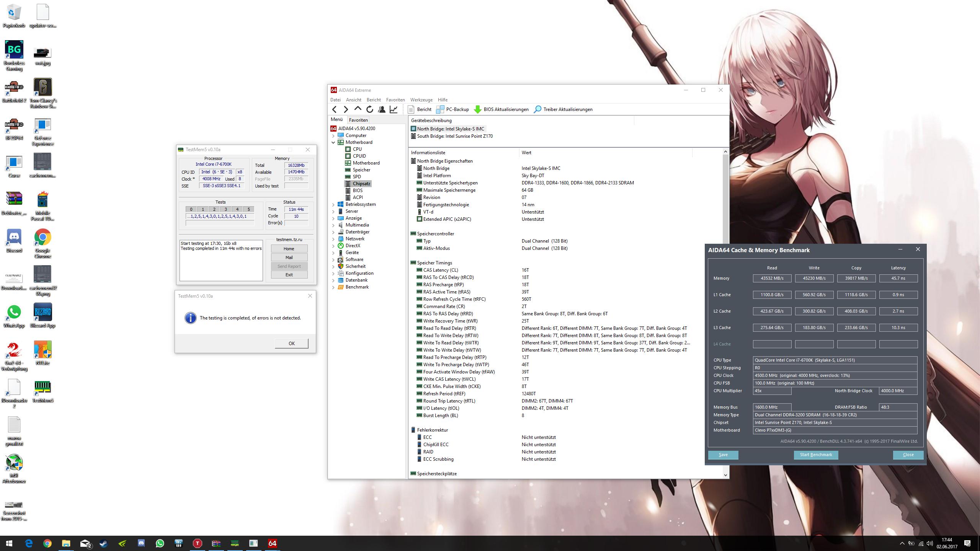Click the BIOS Aktualisierungen green arrow
The width and height of the screenshot is (980, 551).
coord(477,109)
